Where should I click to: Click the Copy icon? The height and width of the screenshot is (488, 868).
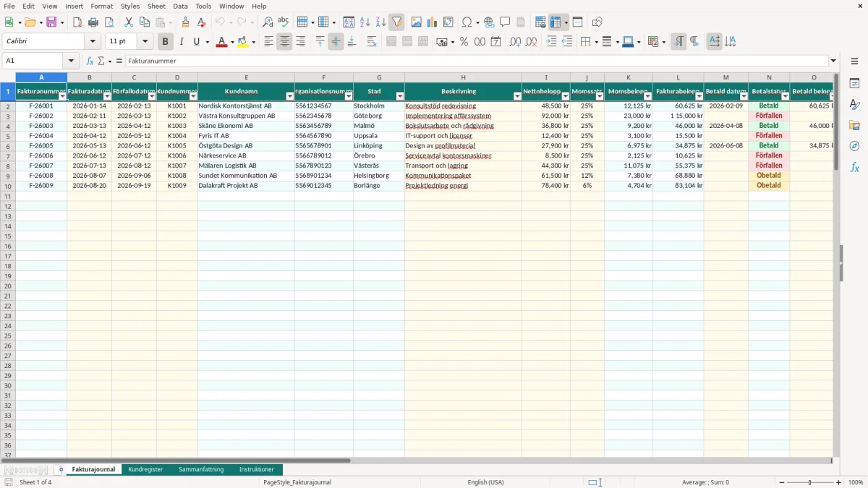tap(145, 22)
